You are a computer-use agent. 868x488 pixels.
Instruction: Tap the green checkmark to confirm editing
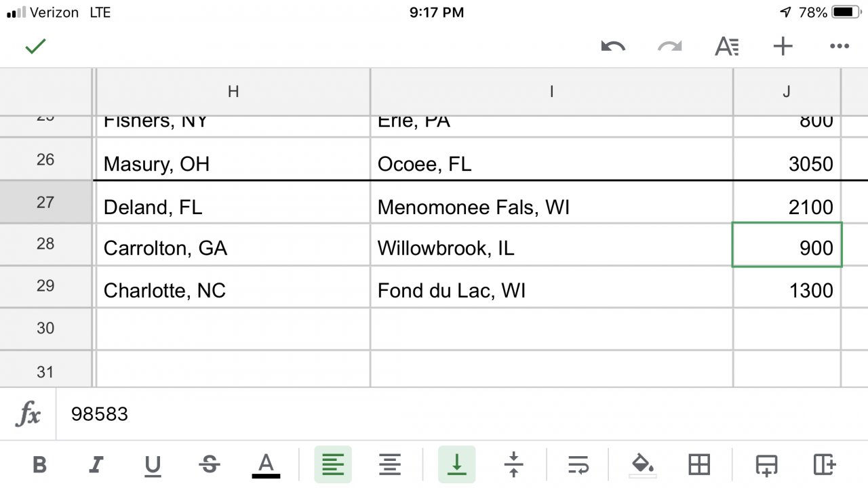coord(35,46)
